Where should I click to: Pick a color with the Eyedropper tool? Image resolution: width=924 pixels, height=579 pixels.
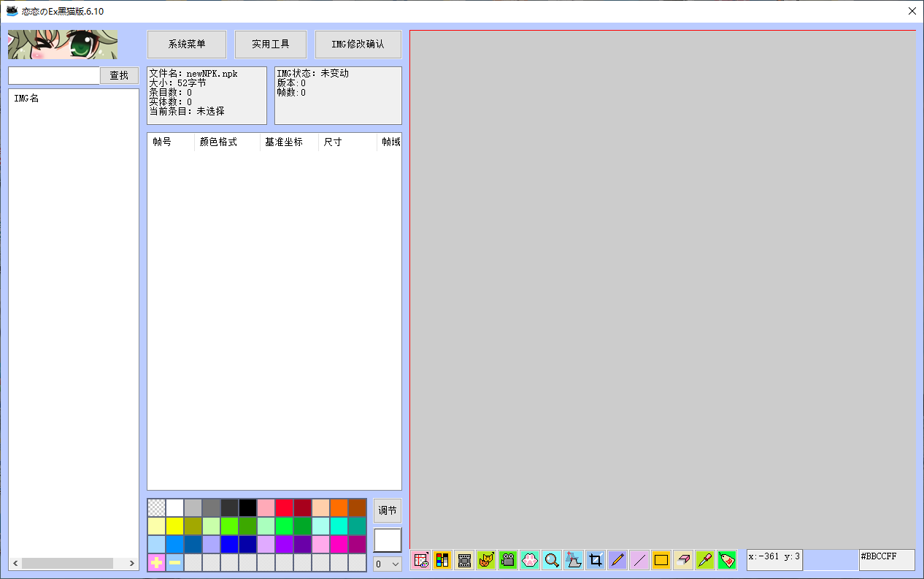pyautogui.click(x=704, y=560)
